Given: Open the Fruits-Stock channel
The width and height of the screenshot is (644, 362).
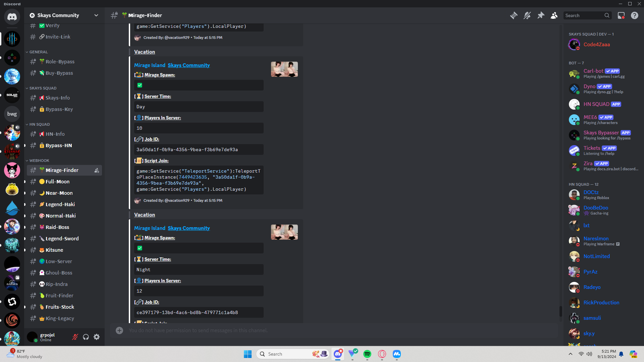Looking at the screenshot, I should point(64,307).
